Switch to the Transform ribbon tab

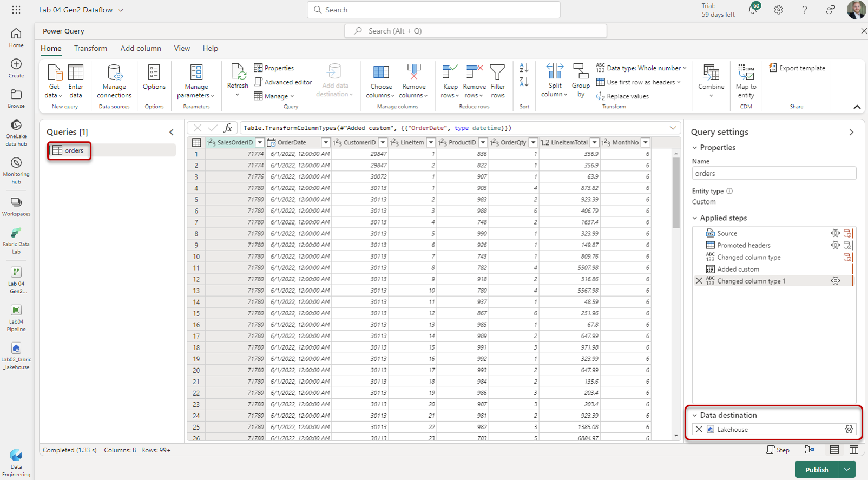90,48
